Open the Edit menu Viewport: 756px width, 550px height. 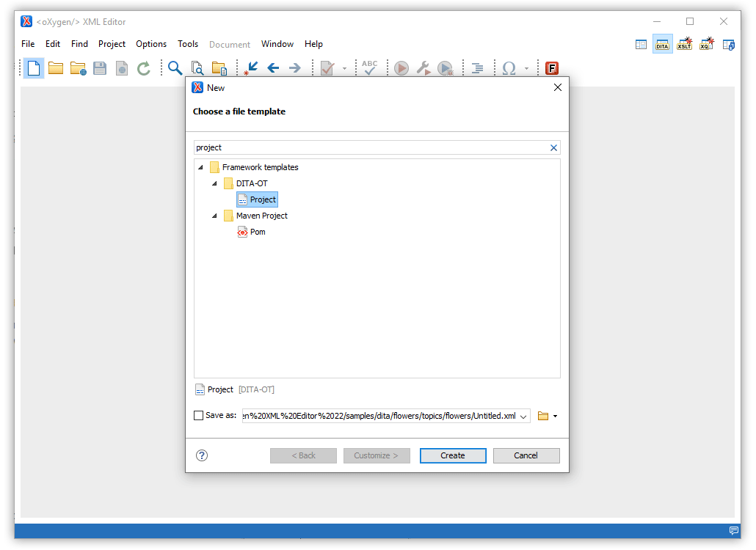pyautogui.click(x=53, y=44)
